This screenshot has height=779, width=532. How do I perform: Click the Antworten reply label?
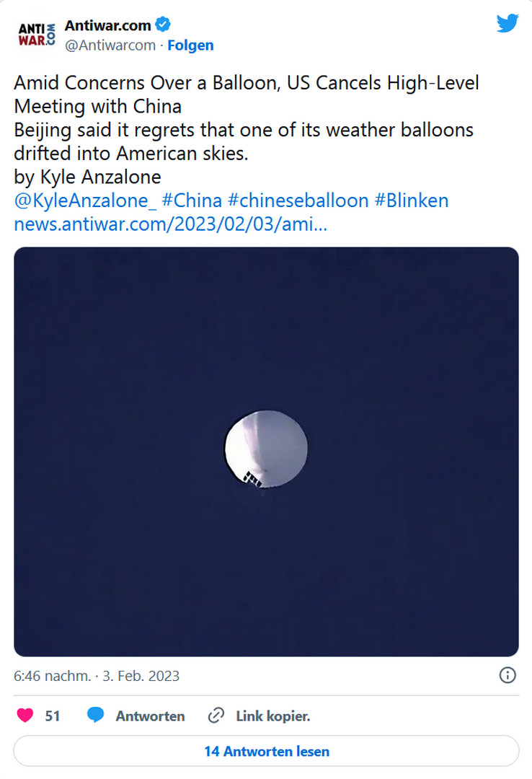tap(150, 716)
